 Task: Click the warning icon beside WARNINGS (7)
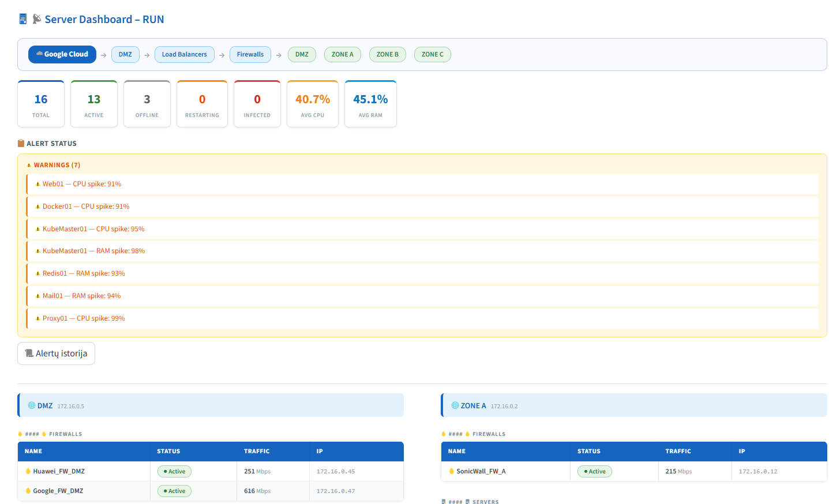coord(29,165)
